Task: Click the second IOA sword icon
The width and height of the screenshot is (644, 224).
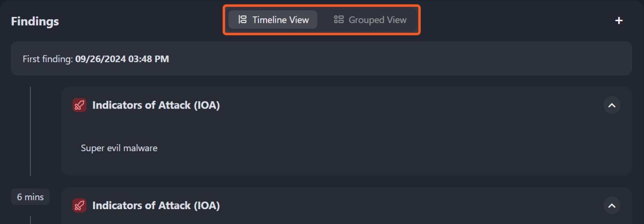Action: tap(79, 205)
